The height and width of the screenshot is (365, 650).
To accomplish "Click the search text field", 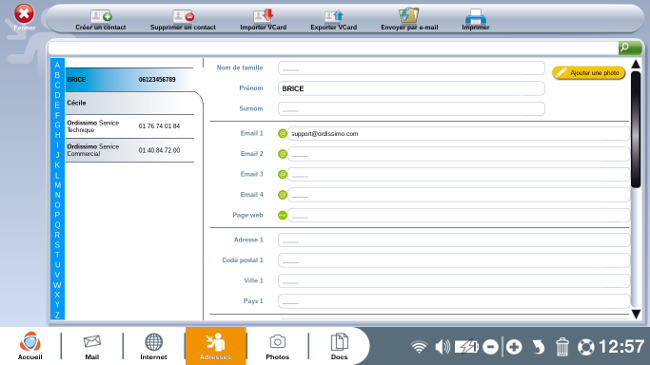I will [333, 48].
